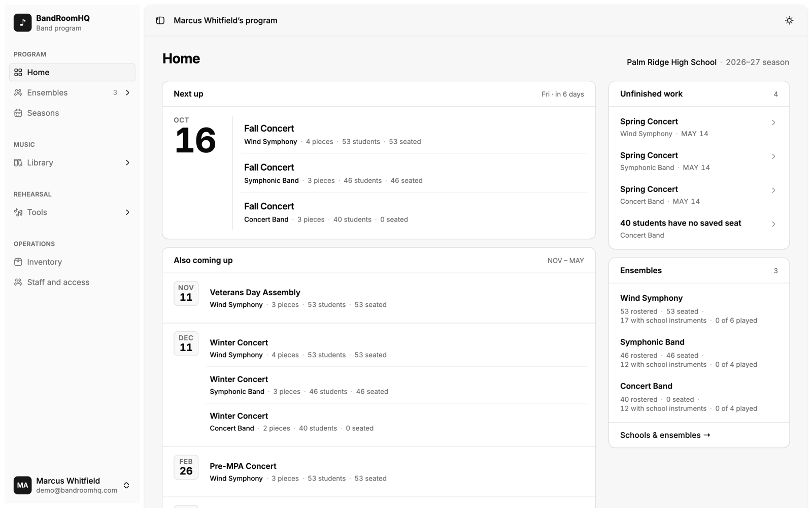Click the Staff and access icon
The height and width of the screenshot is (508, 812).
(x=18, y=282)
